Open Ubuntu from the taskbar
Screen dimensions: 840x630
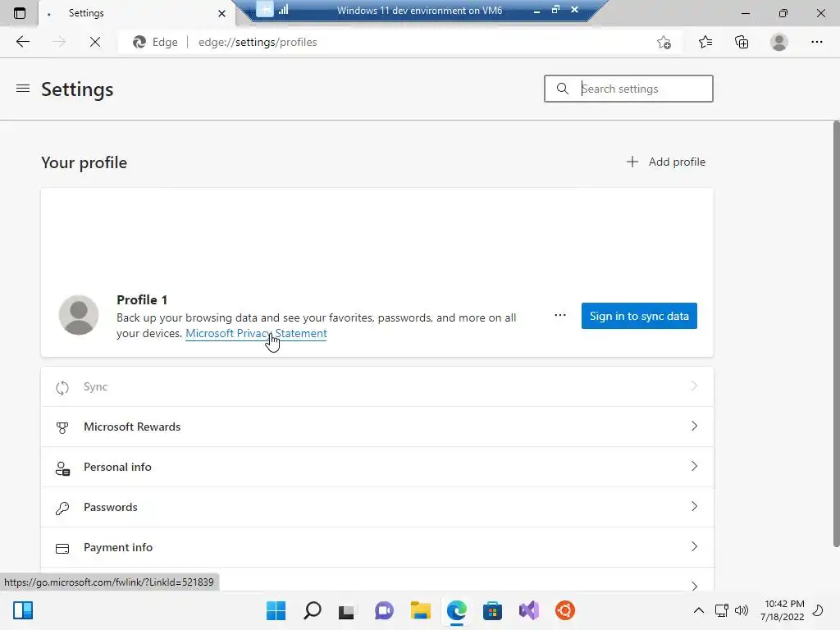tap(564, 610)
